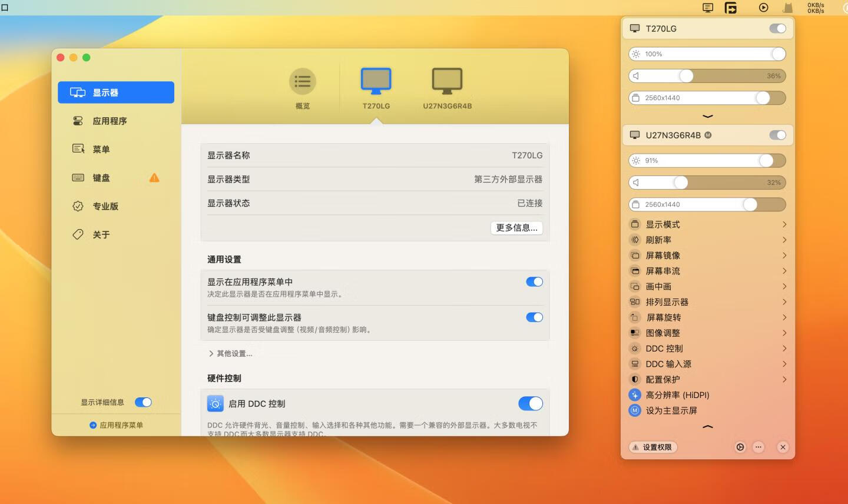Click the DDC 输入源 icon
The image size is (848, 504).
(x=635, y=364)
